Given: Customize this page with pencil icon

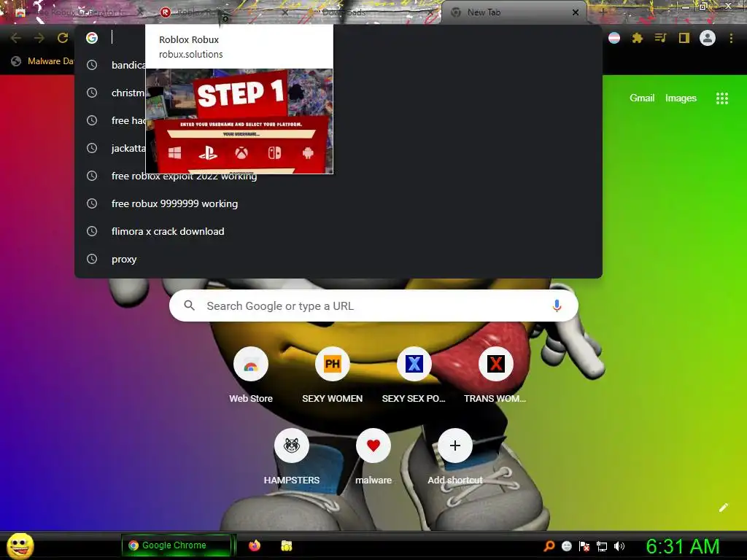Looking at the screenshot, I should point(723,507).
